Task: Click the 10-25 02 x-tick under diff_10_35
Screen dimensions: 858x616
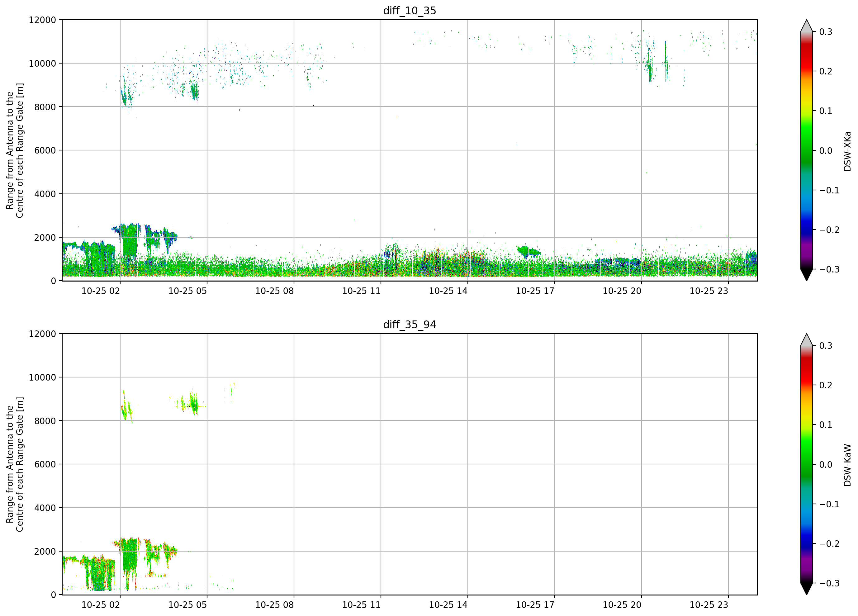Action: 101,291
